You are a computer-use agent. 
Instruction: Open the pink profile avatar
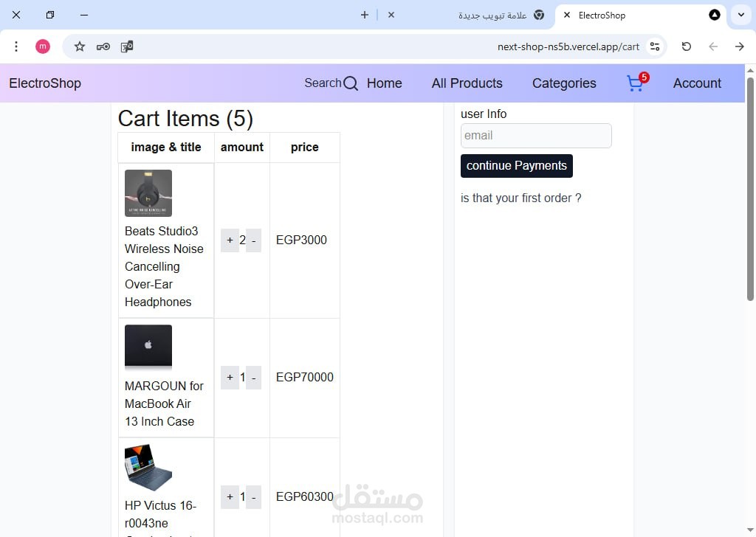pos(43,46)
